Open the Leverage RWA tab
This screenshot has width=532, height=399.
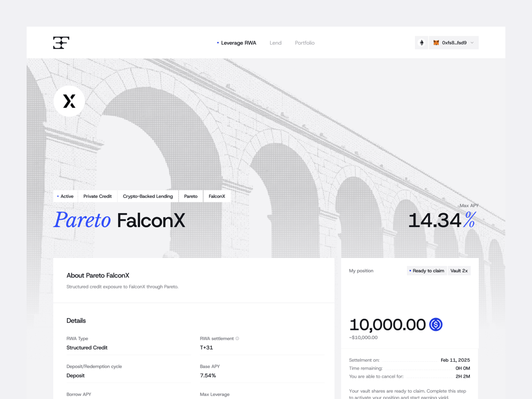[237, 43]
